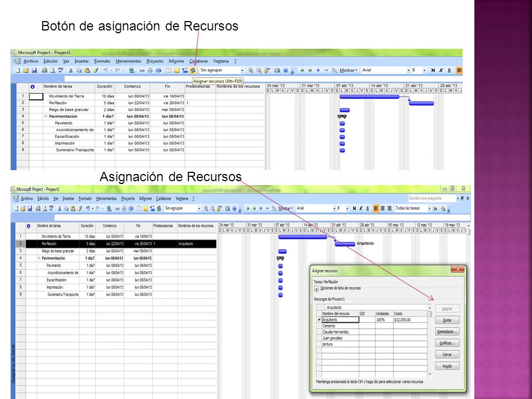Click Save disk icon in upper window toolbar
The height and width of the screenshot is (399, 532).
pyautogui.click(x=34, y=70)
